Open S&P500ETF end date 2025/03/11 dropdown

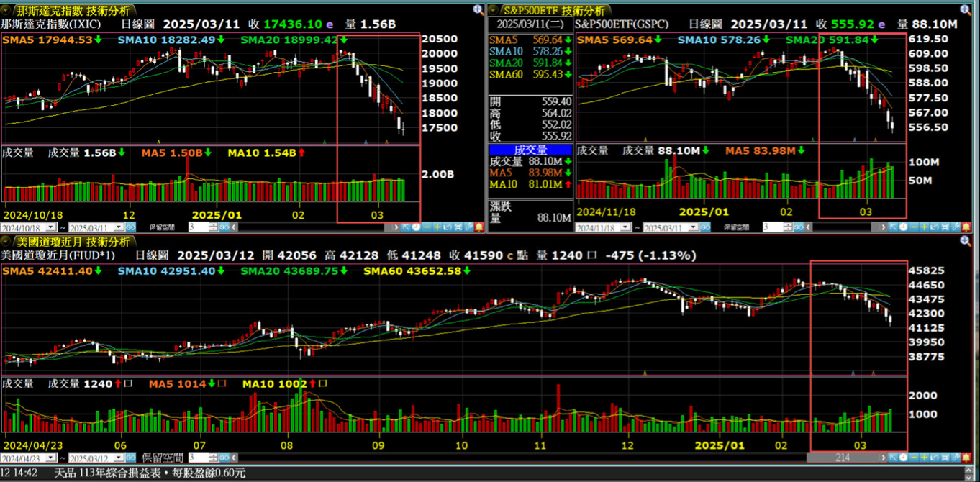(x=692, y=227)
